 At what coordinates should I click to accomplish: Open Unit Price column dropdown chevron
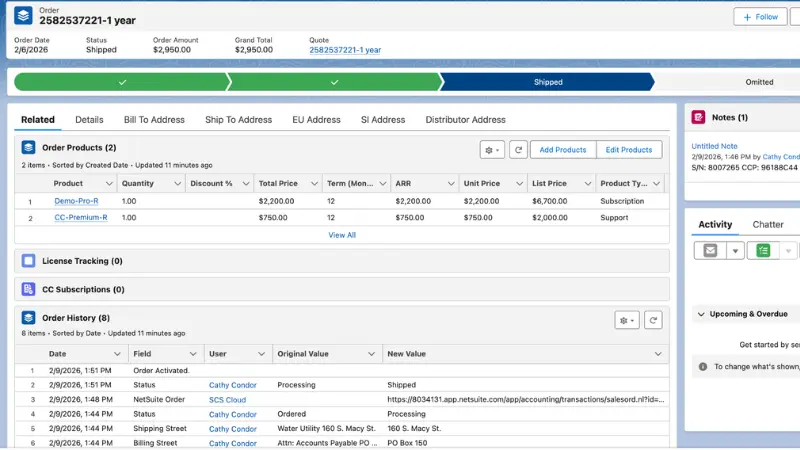pyautogui.click(x=519, y=183)
